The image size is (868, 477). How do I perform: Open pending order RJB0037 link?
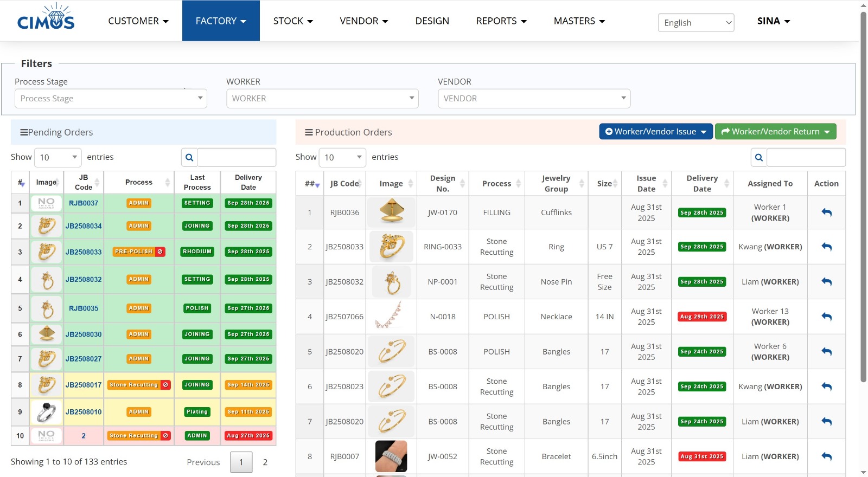[84, 203]
